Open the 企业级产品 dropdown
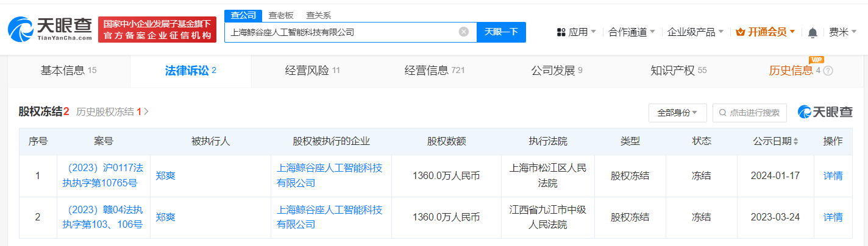Image resolution: width=868 pixels, height=246 pixels. tap(695, 32)
